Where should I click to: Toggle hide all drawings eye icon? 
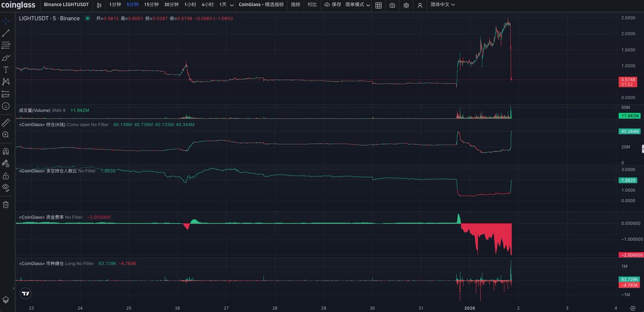pyautogui.click(x=6, y=188)
